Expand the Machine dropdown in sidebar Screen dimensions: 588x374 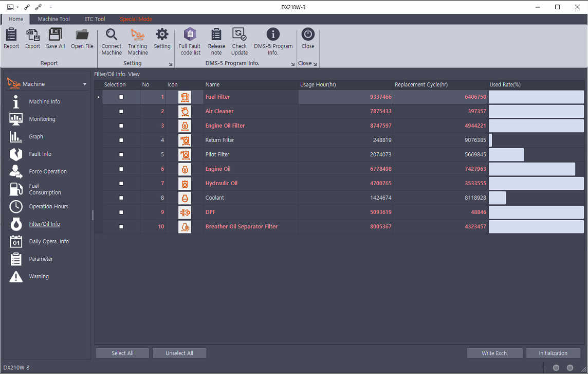(x=85, y=84)
